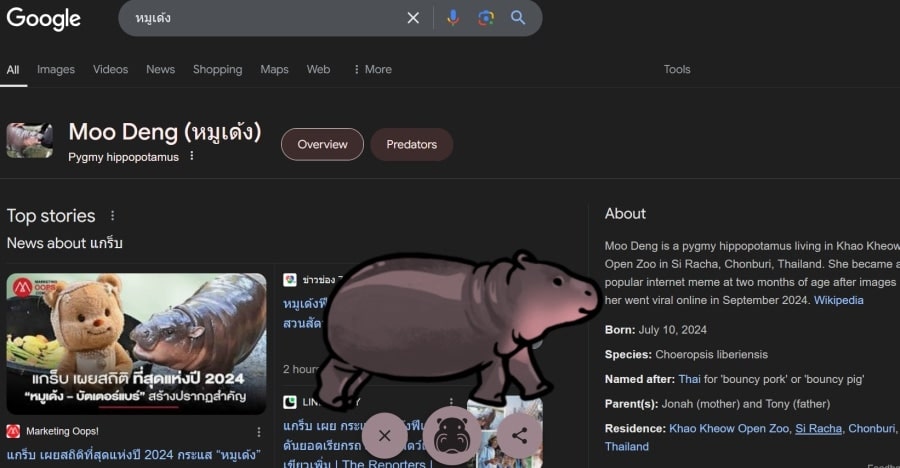Click the Google logo

[44, 18]
